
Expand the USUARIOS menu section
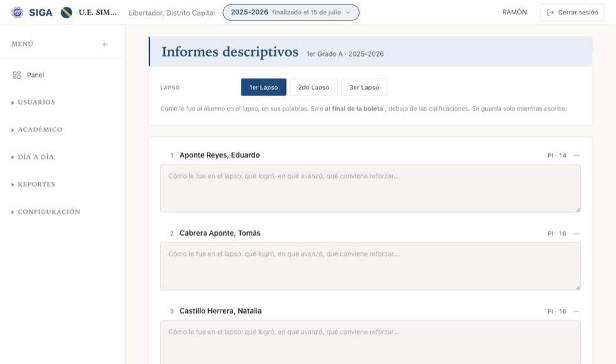pyautogui.click(x=33, y=102)
